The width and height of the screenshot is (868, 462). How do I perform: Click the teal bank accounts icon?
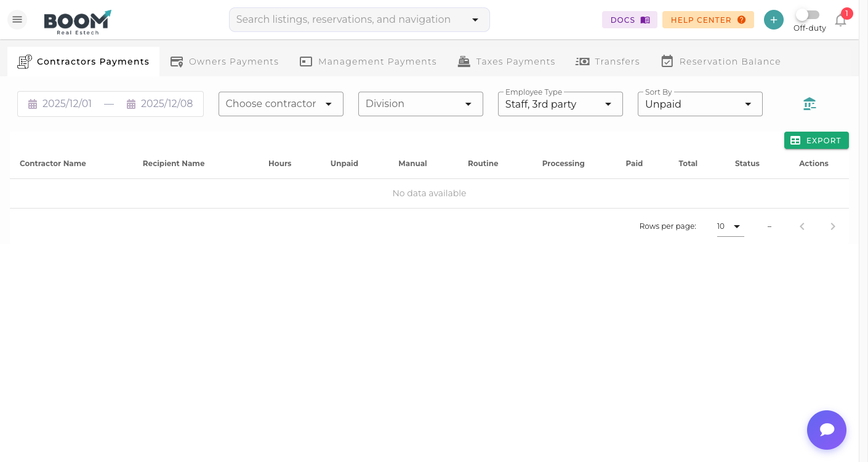click(809, 103)
